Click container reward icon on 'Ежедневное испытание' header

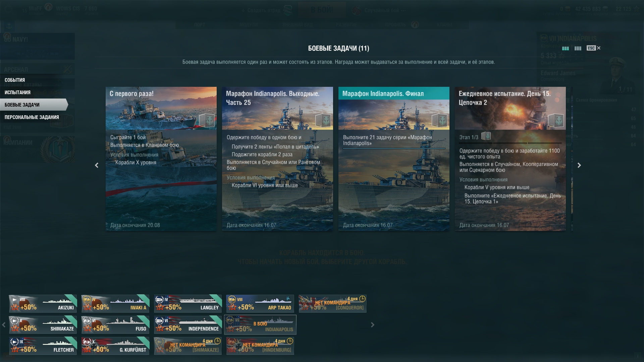click(x=556, y=120)
